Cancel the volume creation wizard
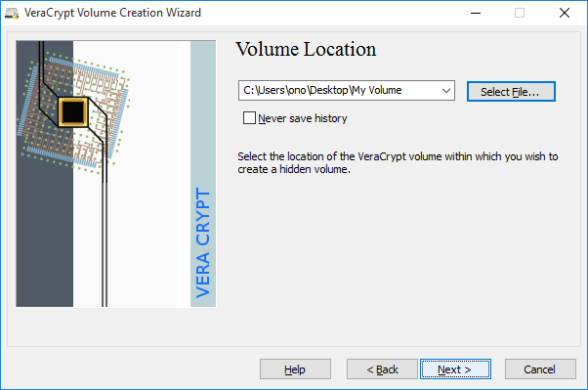This screenshot has height=390, width=588. tap(540, 369)
